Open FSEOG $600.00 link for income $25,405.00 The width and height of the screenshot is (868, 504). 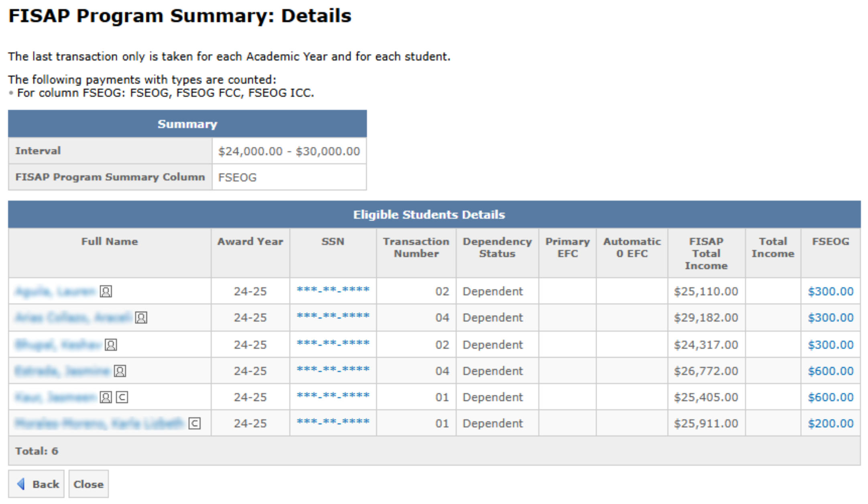830,397
